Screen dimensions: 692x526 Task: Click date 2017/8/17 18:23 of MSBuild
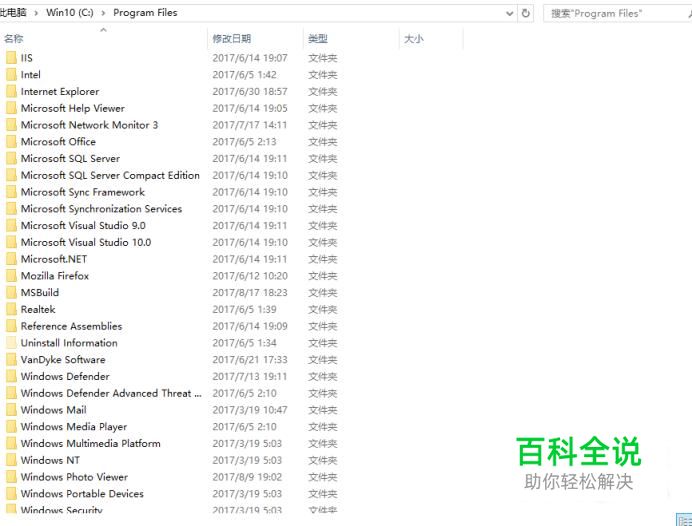click(250, 293)
